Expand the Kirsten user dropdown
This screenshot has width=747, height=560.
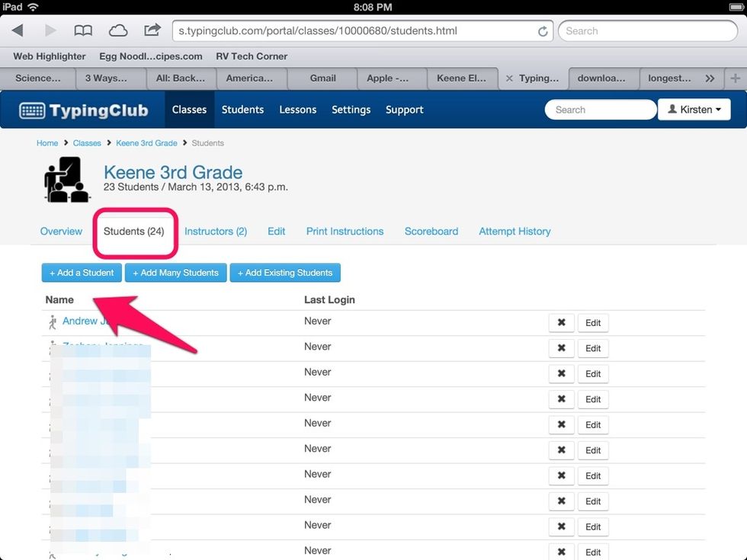(x=694, y=110)
